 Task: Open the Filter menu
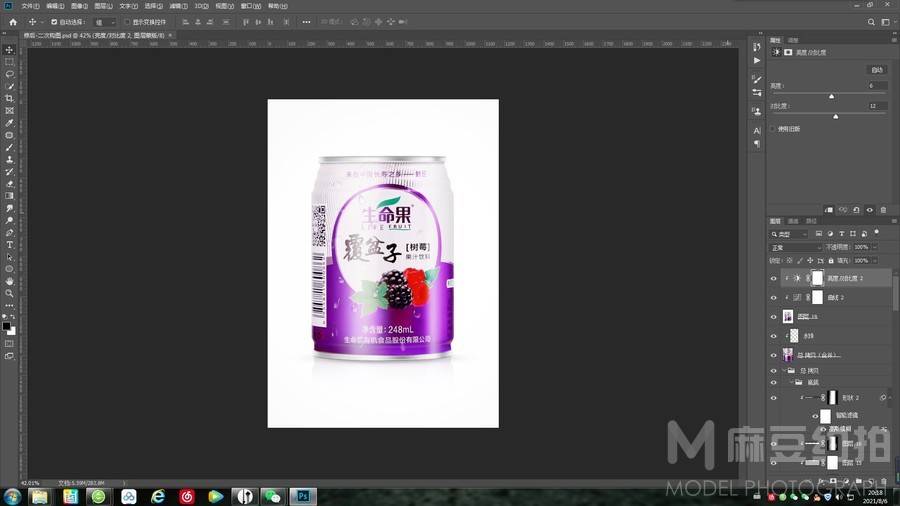178,6
